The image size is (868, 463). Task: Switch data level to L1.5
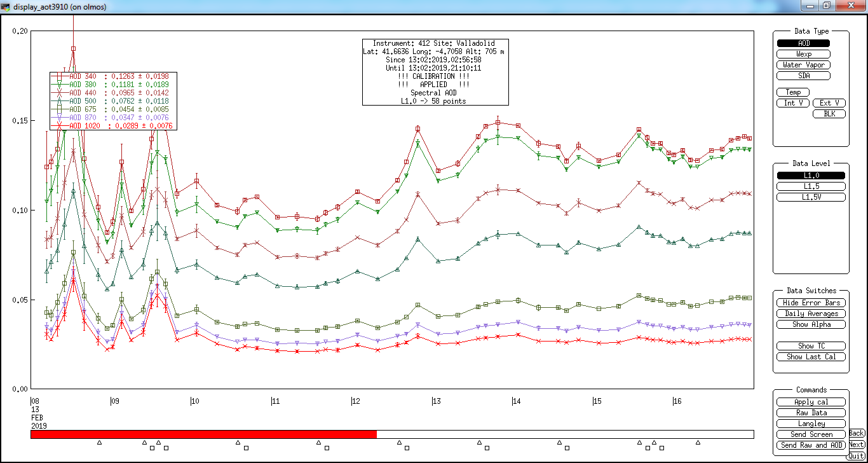tap(811, 186)
